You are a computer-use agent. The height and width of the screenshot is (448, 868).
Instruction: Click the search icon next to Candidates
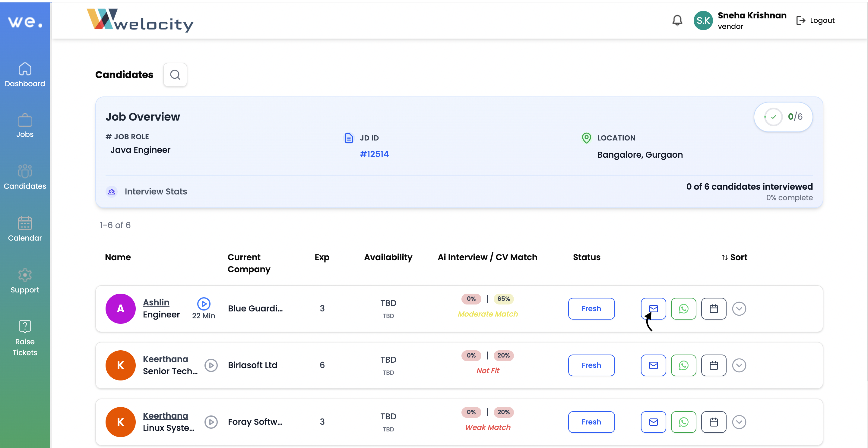click(175, 74)
